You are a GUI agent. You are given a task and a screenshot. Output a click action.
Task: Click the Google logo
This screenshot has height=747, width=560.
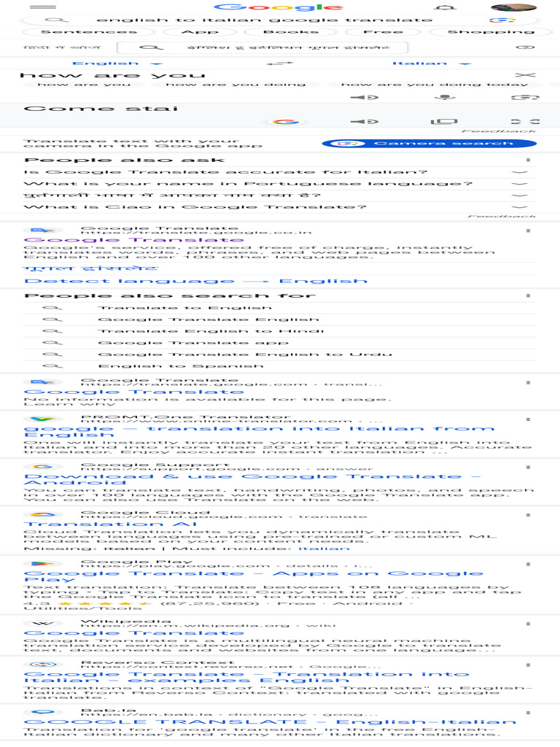(278, 7)
